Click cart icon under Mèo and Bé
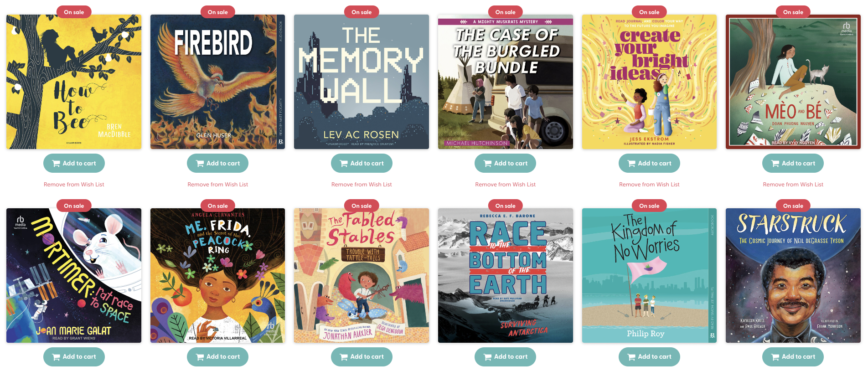The width and height of the screenshot is (868, 371). 775,164
